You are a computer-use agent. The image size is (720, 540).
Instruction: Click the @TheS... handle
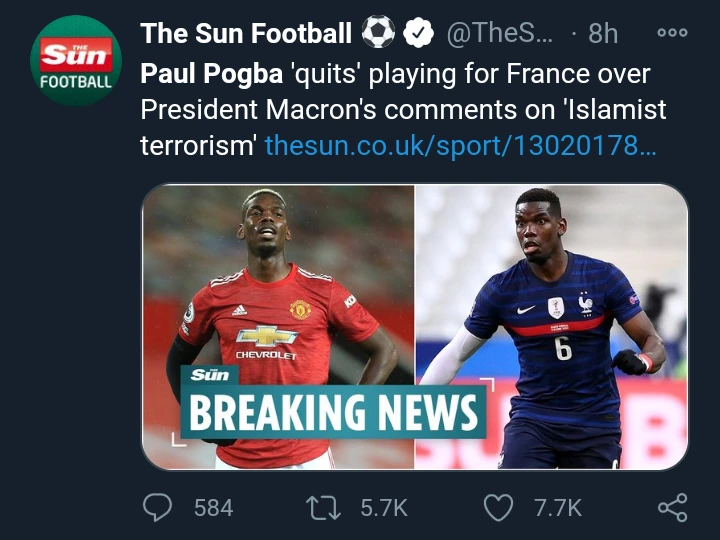498,33
